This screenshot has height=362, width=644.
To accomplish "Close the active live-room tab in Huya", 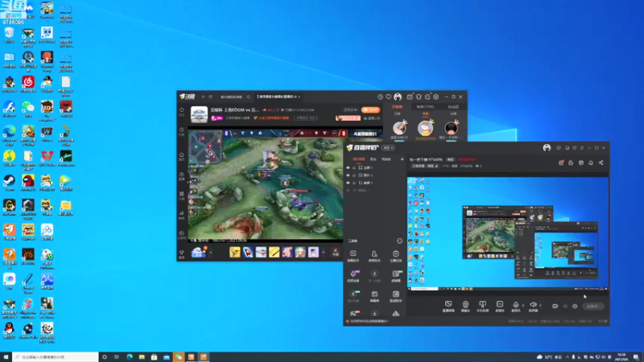I will [x=299, y=97].
